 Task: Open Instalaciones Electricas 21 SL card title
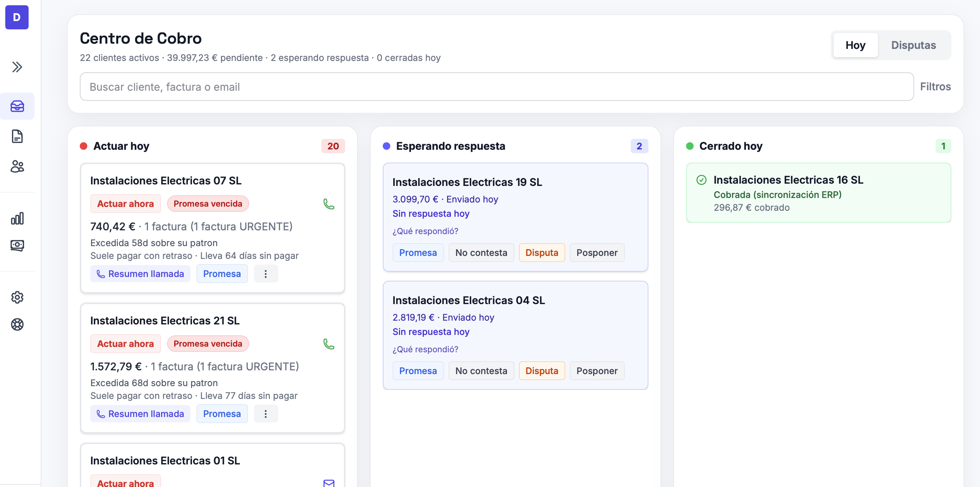click(x=165, y=320)
